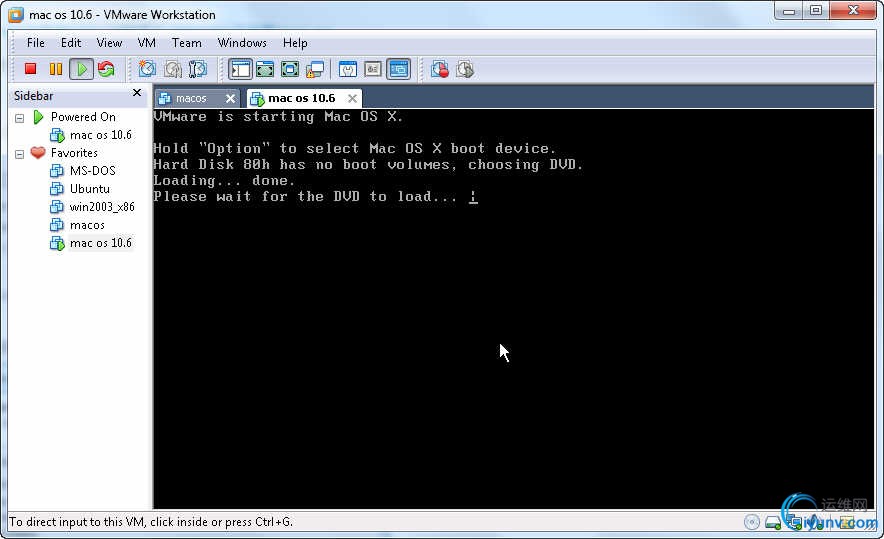Click inside the VM console screen

click(514, 309)
